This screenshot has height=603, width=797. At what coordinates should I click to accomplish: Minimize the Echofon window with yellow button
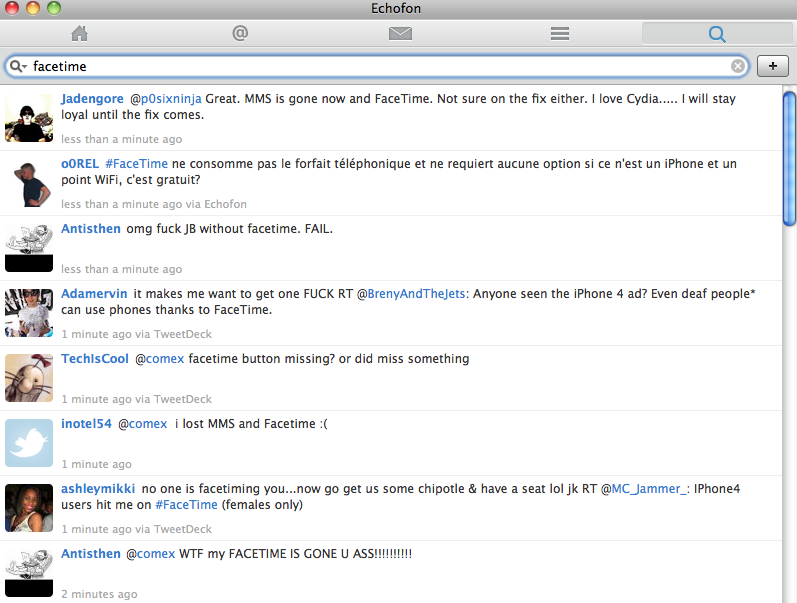[33, 8]
